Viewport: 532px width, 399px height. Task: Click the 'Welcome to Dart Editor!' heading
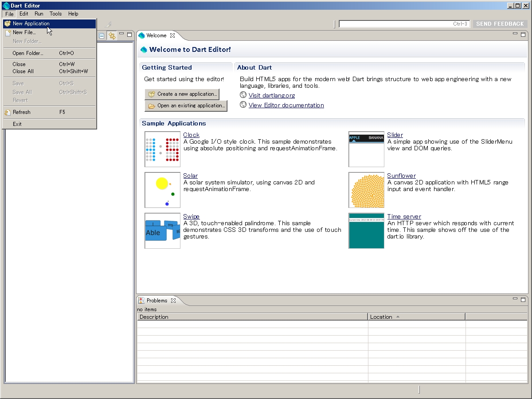pos(190,50)
